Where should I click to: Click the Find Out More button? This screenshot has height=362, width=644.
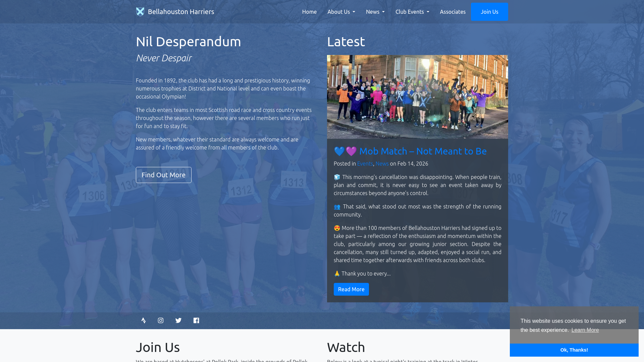click(x=164, y=175)
